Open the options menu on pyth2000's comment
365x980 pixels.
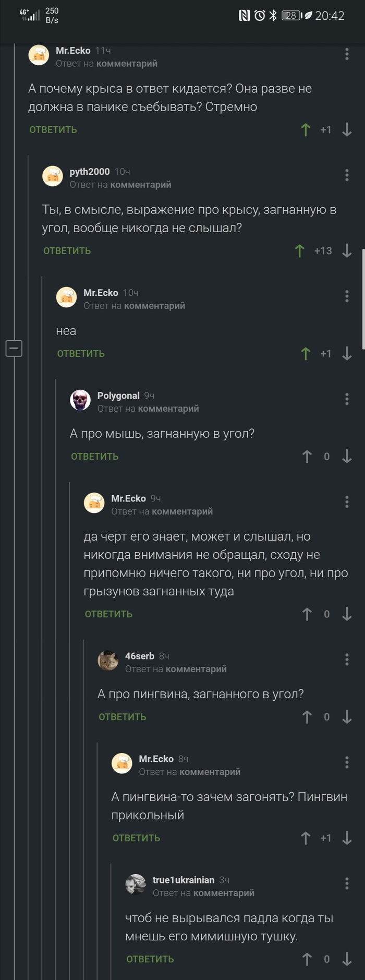coord(346,176)
